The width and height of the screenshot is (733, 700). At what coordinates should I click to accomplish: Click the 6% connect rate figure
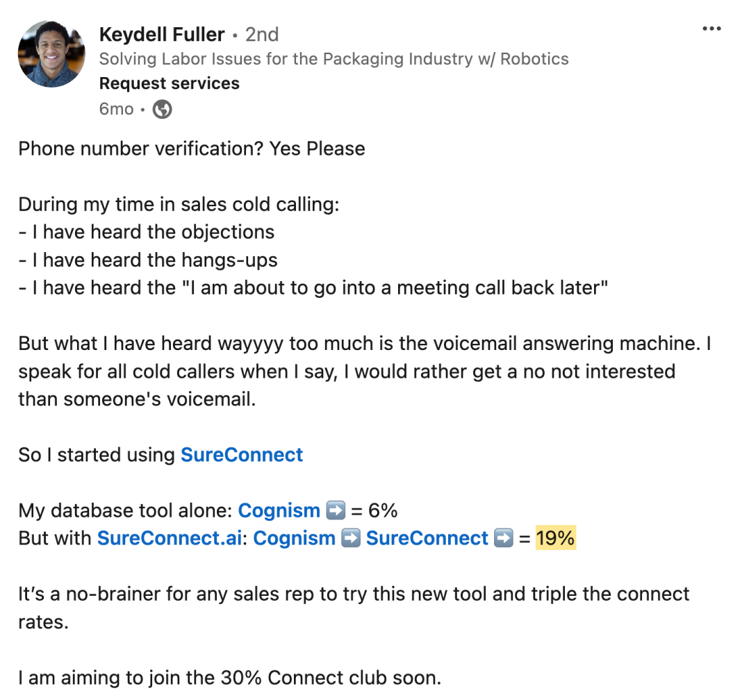(x=383, y=510)
